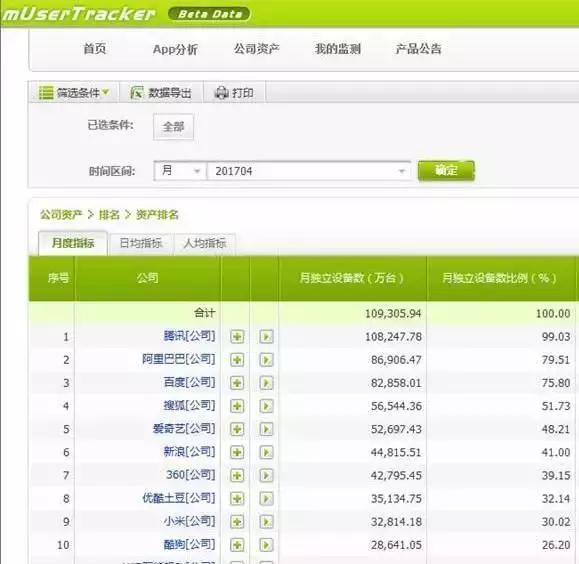This screenshot has height=564, width=579.
Task: Open the 月 time unit dropdown
Action: click(180, 171)
